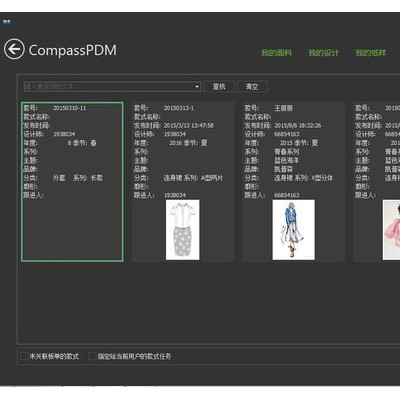
Task: Click publish time 2015/8/6 18:32:26
Action: coord(298,126)
